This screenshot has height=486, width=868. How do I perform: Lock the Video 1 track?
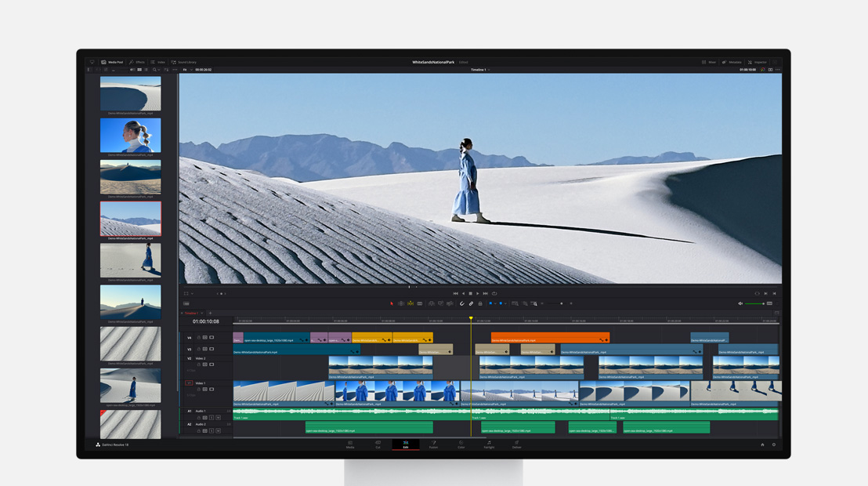[199, 388]
